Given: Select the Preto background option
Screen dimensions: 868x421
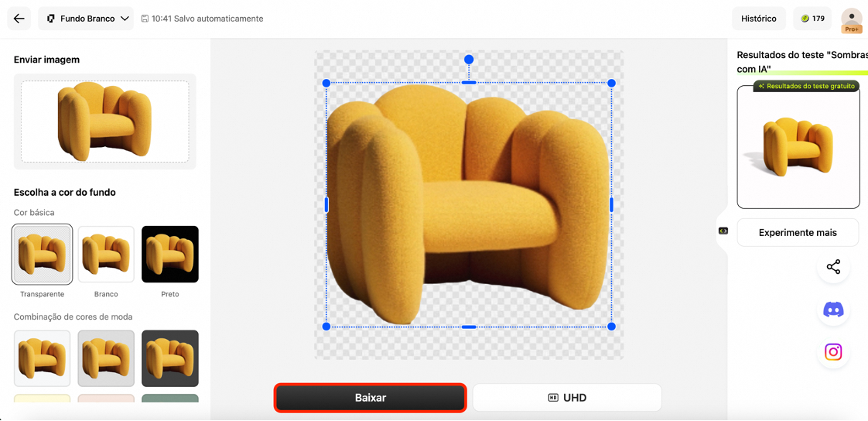Looking at the screenshot, I should pyautogui.click(x=169, y=255).
